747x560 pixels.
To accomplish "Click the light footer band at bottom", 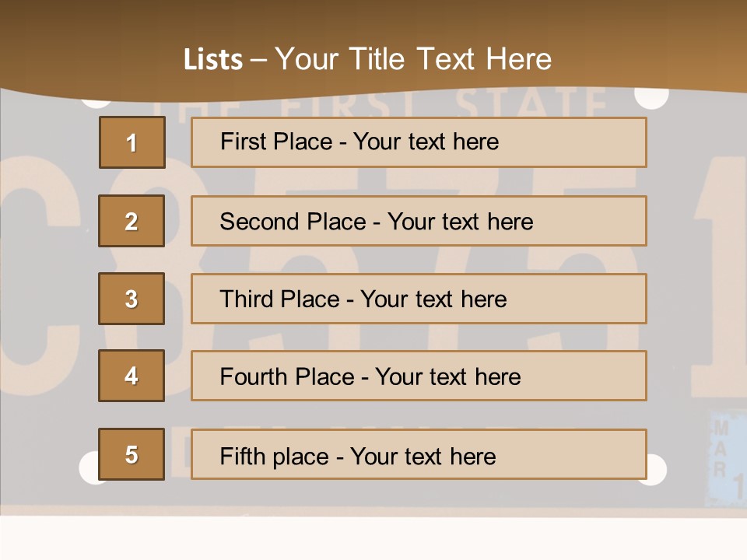I will (x=373, y=538).
